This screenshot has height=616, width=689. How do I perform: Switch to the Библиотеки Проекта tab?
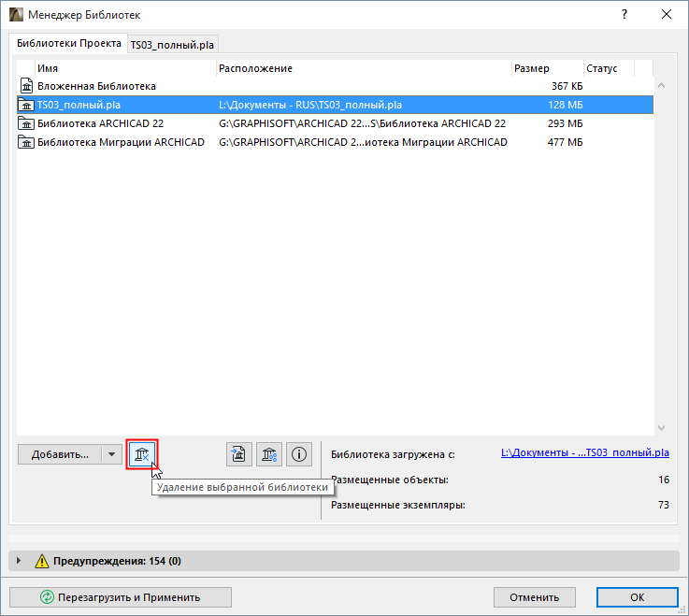(69, 43)
